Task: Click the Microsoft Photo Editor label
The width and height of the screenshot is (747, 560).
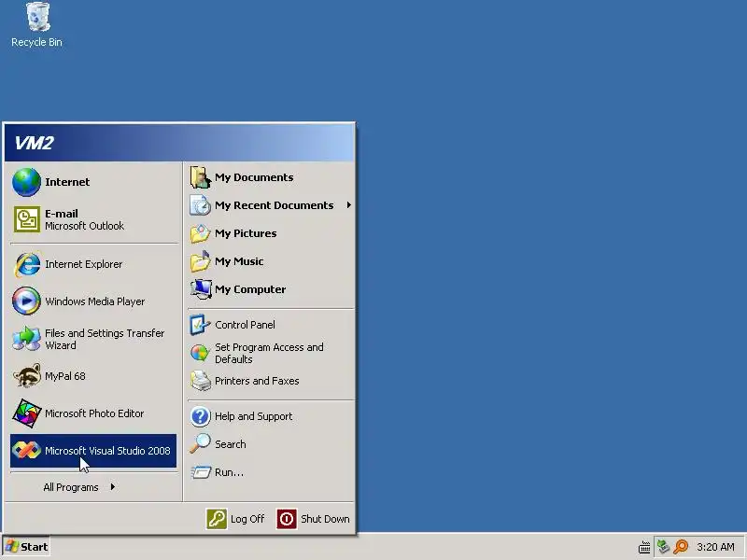Action: 94,413
